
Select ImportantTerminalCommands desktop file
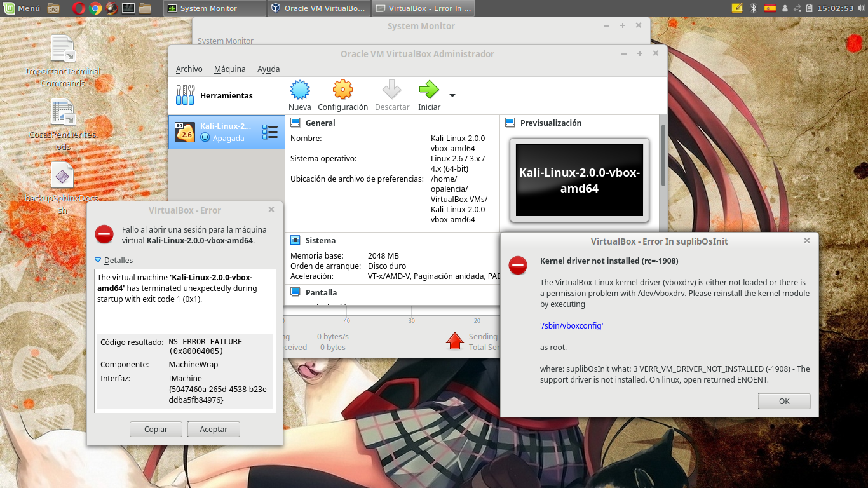(63, 61)
